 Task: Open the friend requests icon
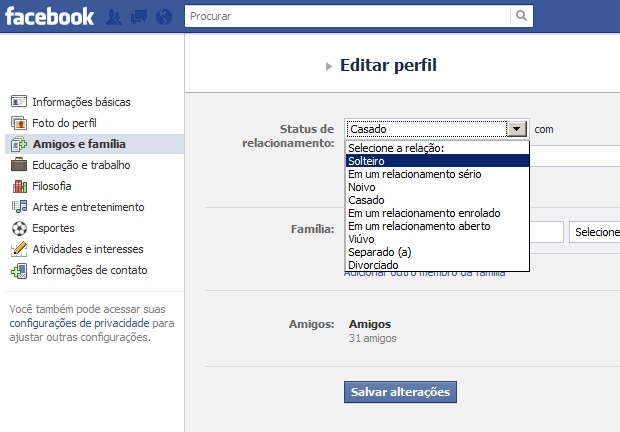coord(114,17)
